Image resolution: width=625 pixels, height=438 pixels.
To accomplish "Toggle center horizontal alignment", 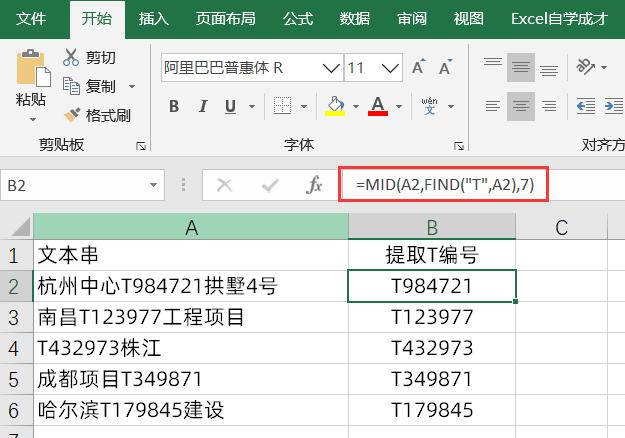I will (x=521, y=106).
